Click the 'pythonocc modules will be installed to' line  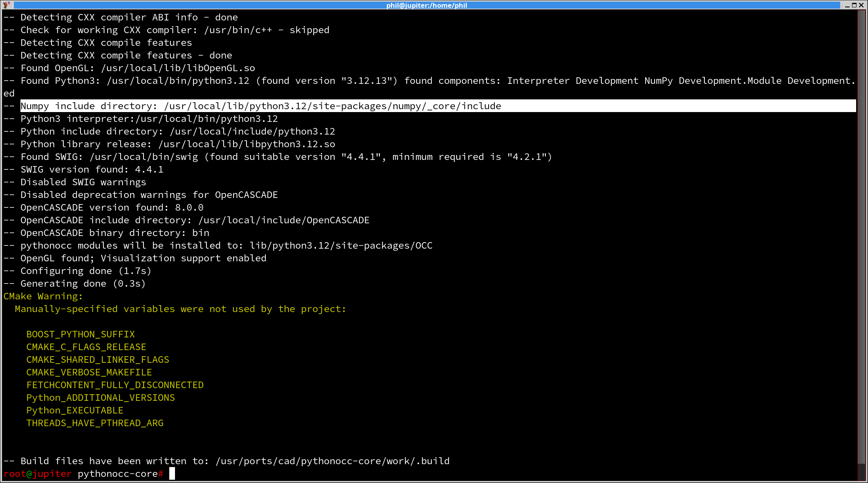point(218,245)
